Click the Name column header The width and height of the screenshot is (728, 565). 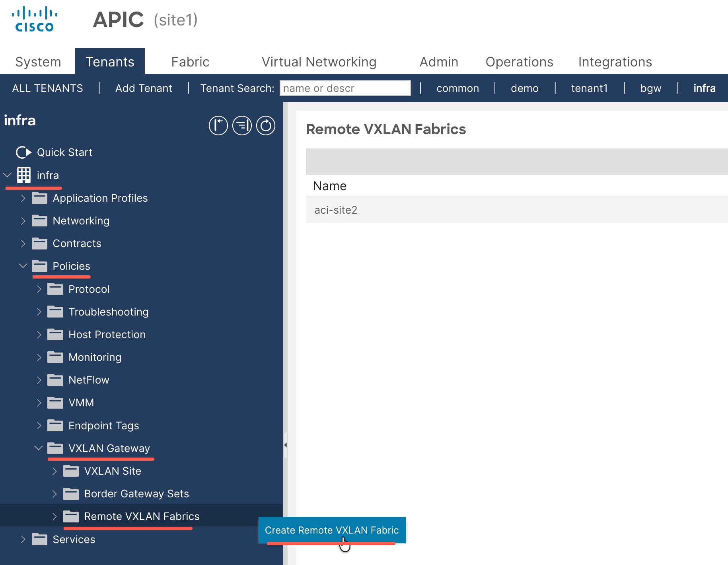(x=329, y=186)
